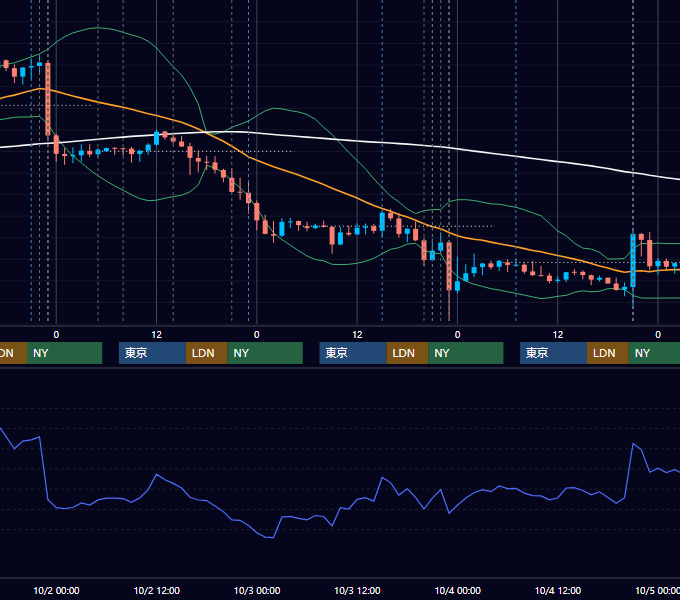680x600 pixels.
Task: Click the 10/4 00:00 time axis label
Action: coord(458,590)
